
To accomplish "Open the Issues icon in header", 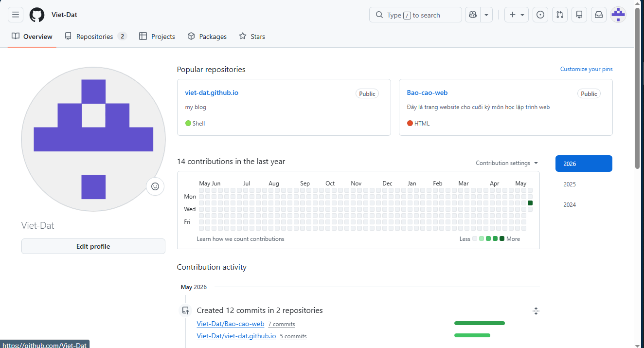I will (540, 15).
